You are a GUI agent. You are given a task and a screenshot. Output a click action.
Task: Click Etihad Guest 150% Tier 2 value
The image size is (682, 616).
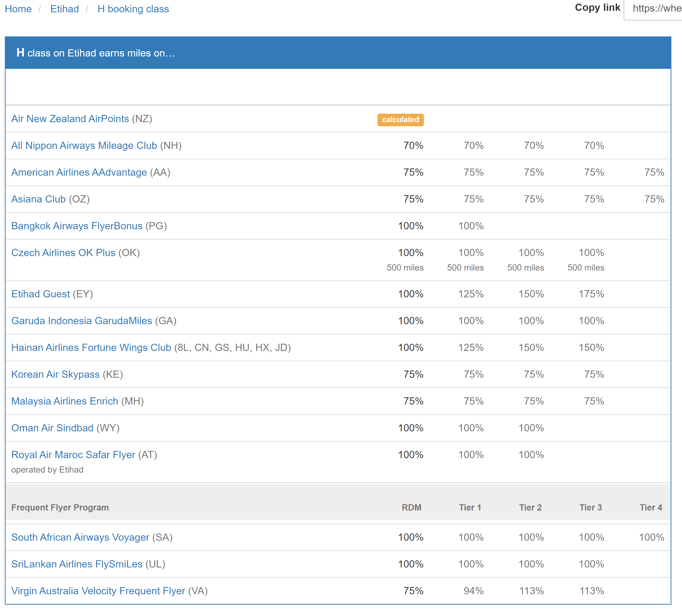531,294
